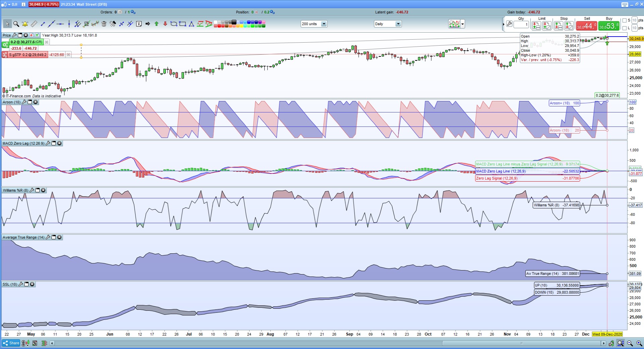Remove the Aroon (10) indicator panel
Image resolution: width=644 pixels, height=349 pixels.
[36, 102]
